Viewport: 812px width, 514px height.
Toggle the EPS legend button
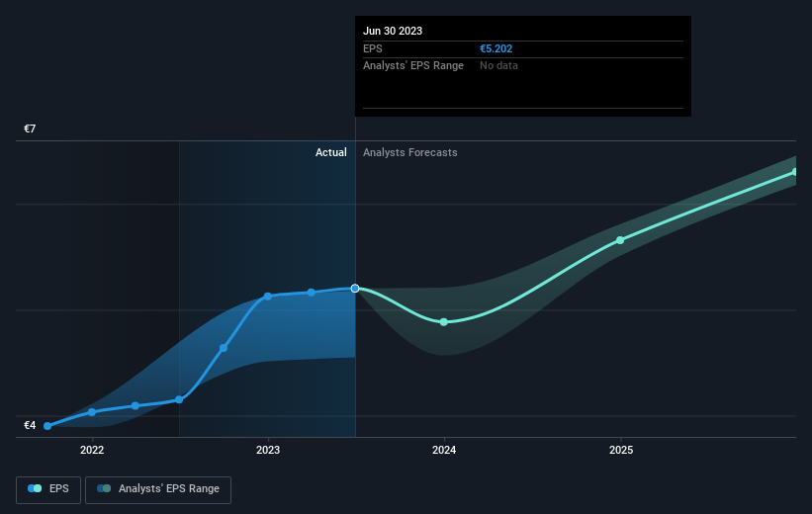point(48,489)
